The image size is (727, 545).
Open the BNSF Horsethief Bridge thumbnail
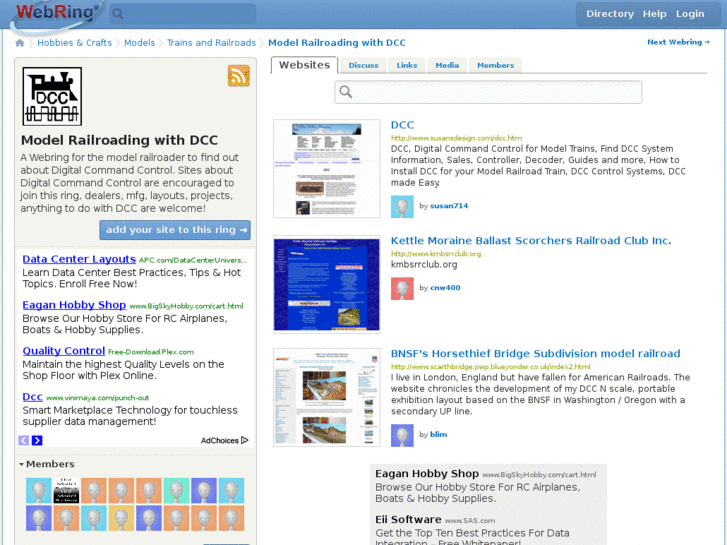(326, 398)
